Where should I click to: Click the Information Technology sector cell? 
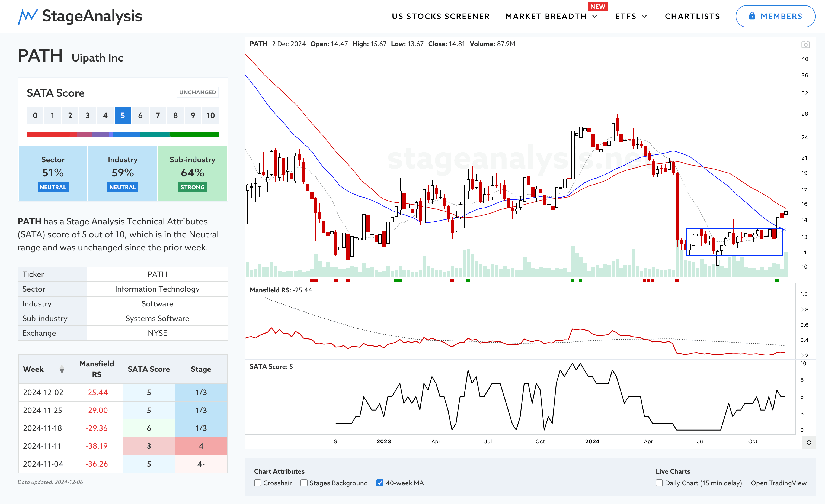point(157,289)
